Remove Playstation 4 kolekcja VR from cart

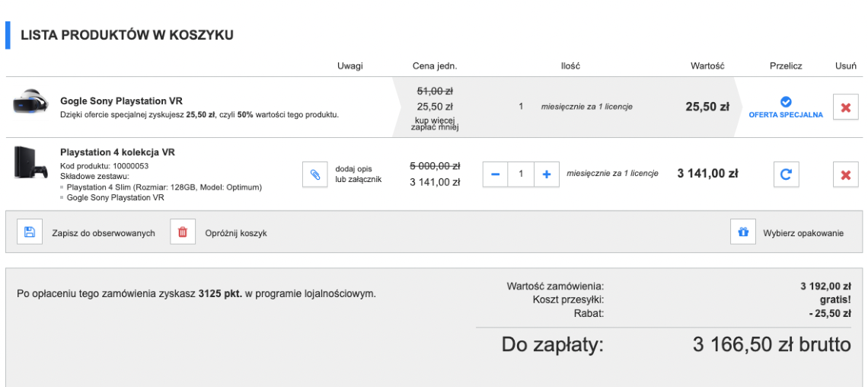pos(845,174)
